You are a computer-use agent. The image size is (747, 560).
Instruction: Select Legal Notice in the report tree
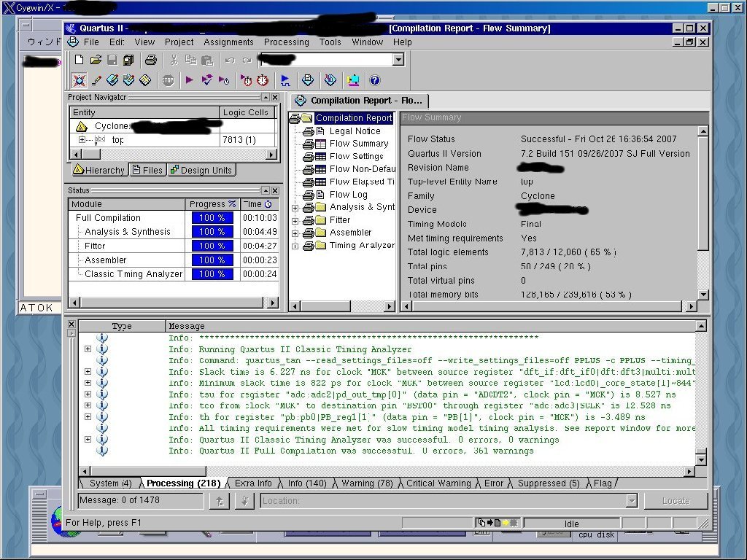(x=355, y=131)
